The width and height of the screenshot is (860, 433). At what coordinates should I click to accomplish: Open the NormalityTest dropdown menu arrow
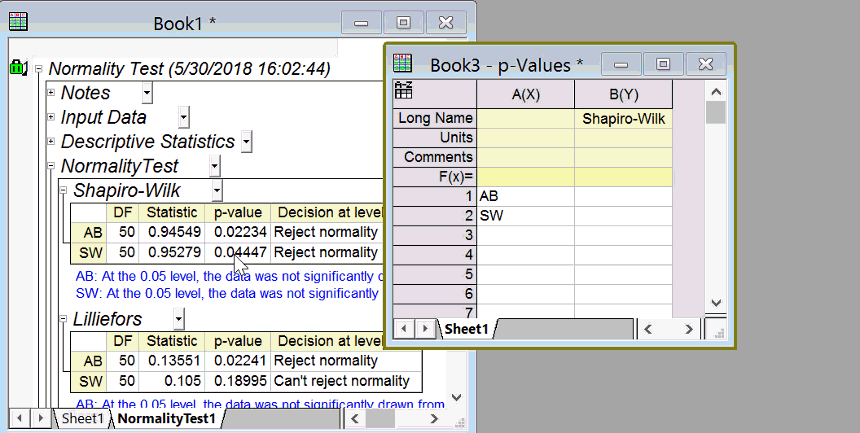(215, 166)
